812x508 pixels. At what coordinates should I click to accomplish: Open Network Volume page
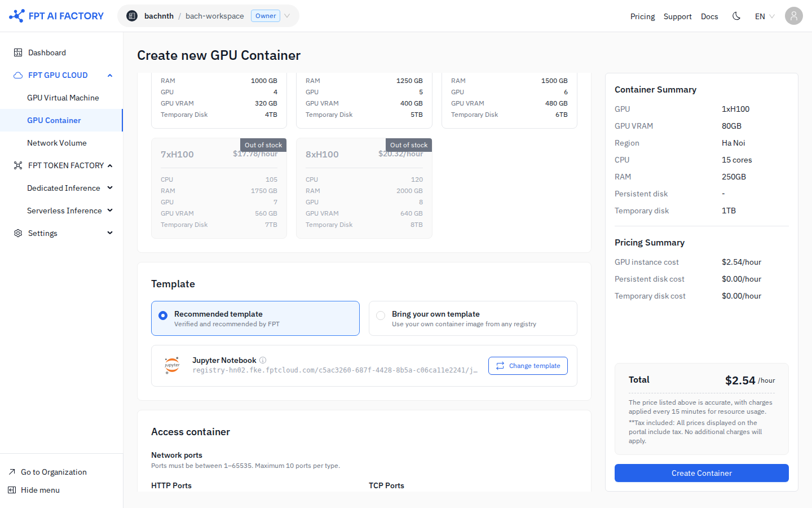pos(61,143)
